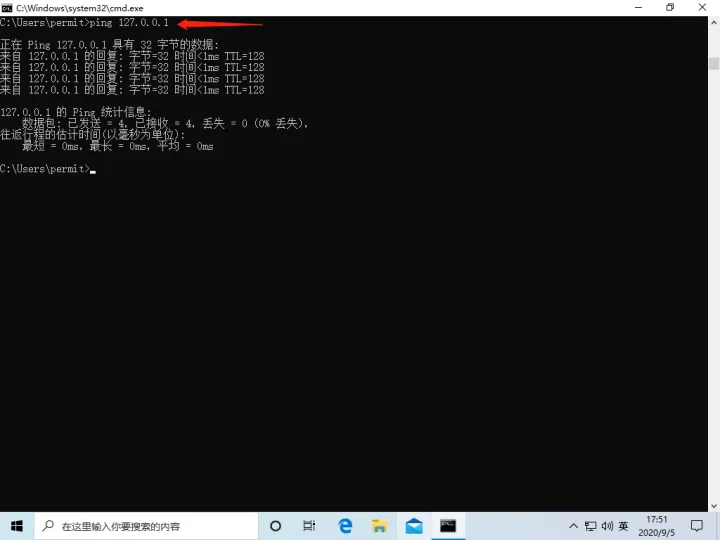Restore down the cmd.exe window
This screenshot has width=720, height=540.
pyautogui.click(x=670, y=7)
